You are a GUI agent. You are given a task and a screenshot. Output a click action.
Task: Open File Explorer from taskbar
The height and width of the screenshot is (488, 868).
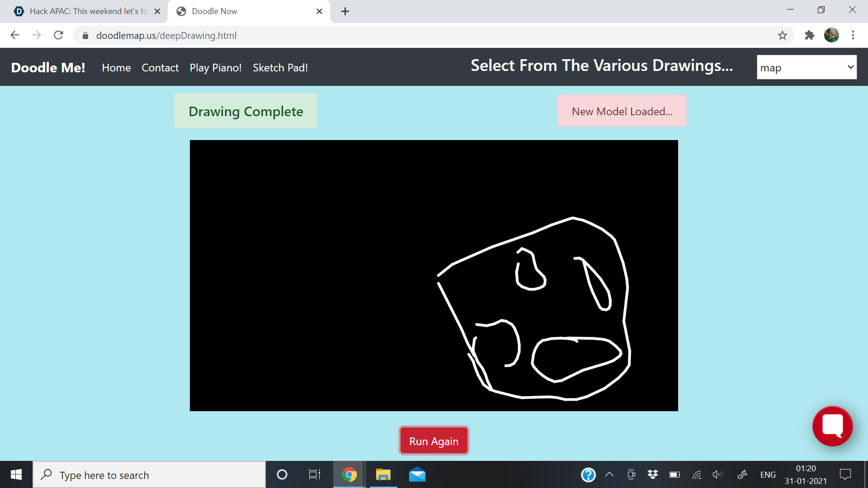pyautogui.click(x=383, y=475)
